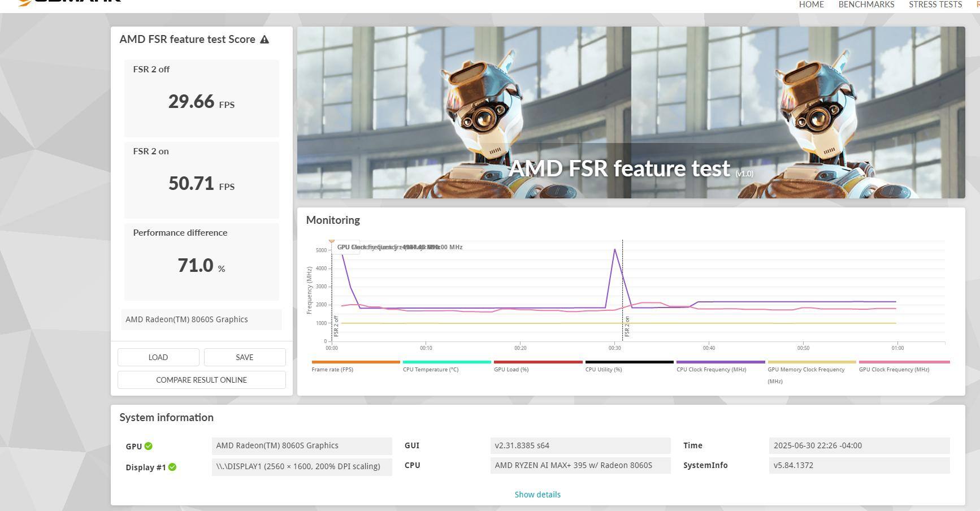The image size is (980, 511).
Task: Go to the BENCHMARKS section
Action: pyautogui.click(x=866, y=5)
